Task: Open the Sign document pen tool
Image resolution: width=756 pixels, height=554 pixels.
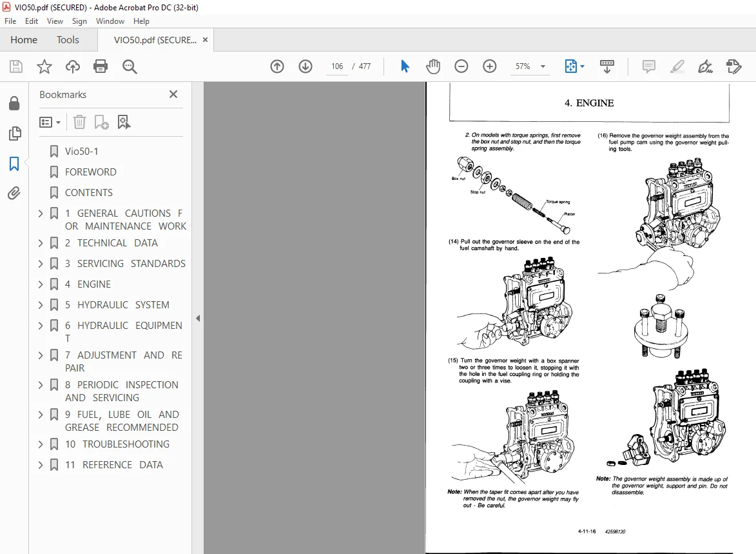Action: [705, 66]
